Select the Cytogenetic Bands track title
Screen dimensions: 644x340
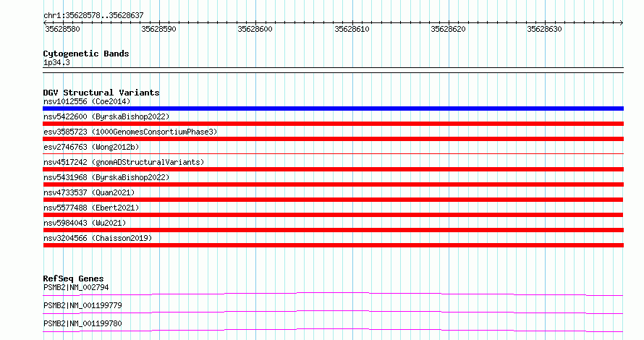(86, 54)
